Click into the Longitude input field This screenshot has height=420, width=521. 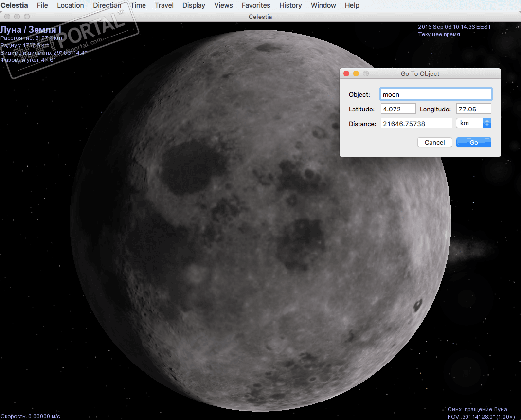point(473,109)
